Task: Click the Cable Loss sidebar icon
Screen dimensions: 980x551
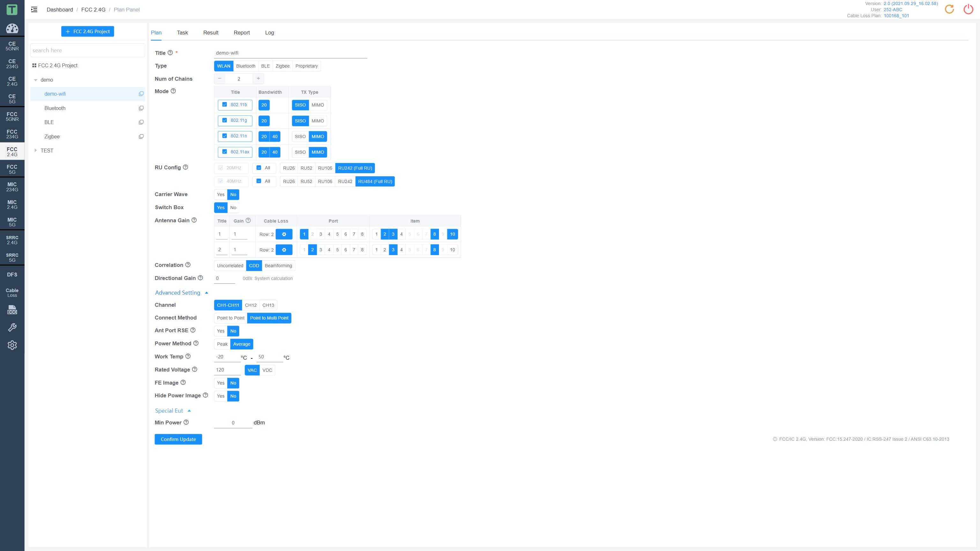Action: click(x=12, y=292)
